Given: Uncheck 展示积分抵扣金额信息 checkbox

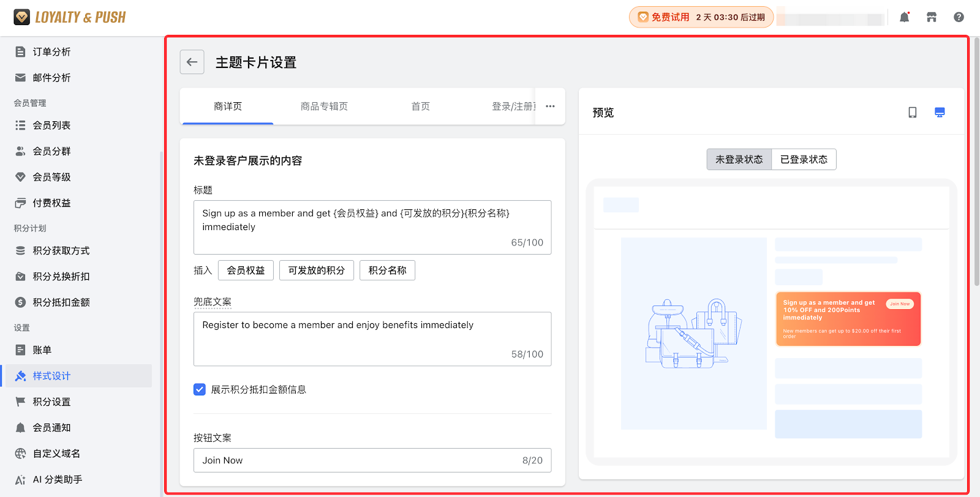Looking at the screenshot, I should (x=200, y=389).
